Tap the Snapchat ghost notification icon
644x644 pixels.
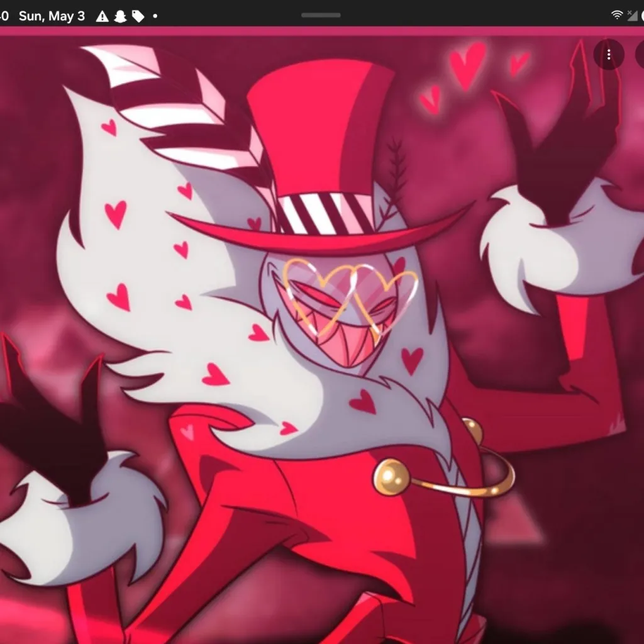[x=120, y=16]
